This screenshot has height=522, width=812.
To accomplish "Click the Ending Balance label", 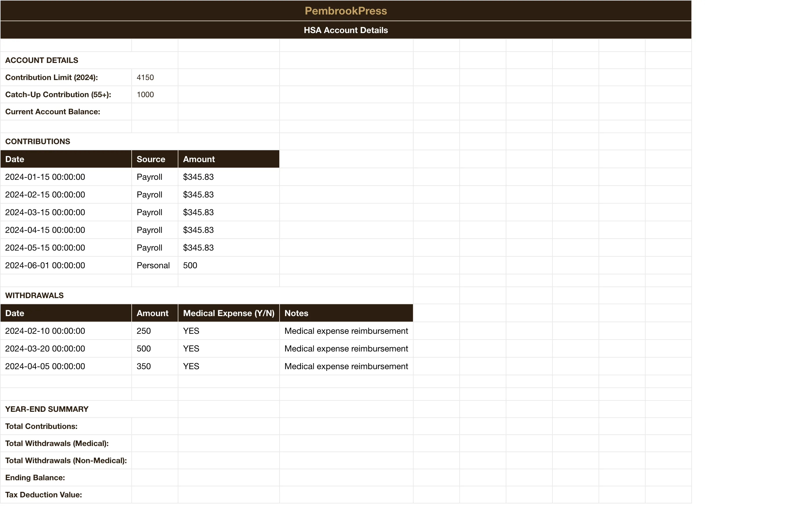I will pos(66,478).
